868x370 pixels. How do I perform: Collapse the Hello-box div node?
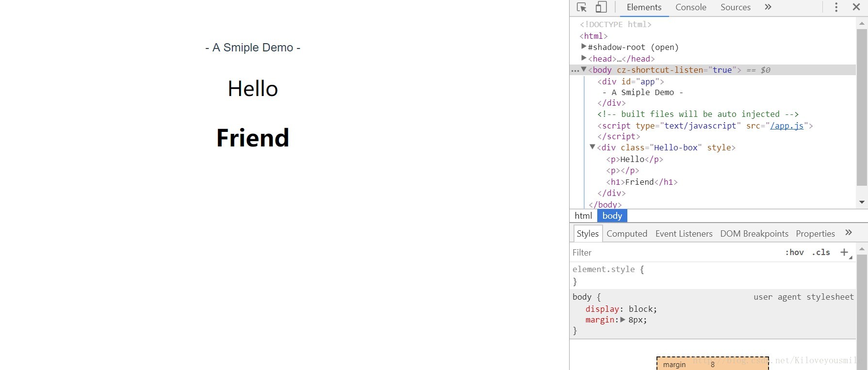tap(592, 147)
